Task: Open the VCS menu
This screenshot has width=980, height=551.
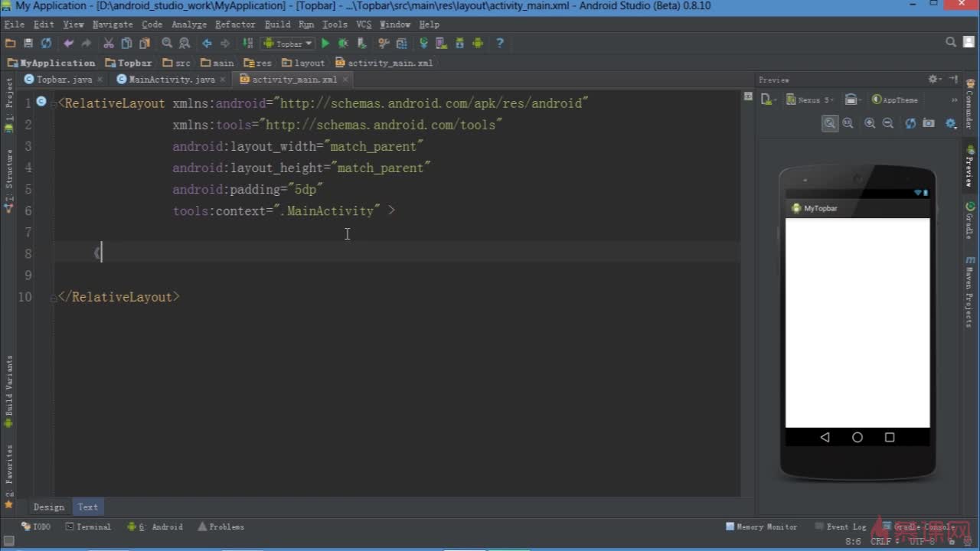Action: pyautogui.click(x=364, y=24)
